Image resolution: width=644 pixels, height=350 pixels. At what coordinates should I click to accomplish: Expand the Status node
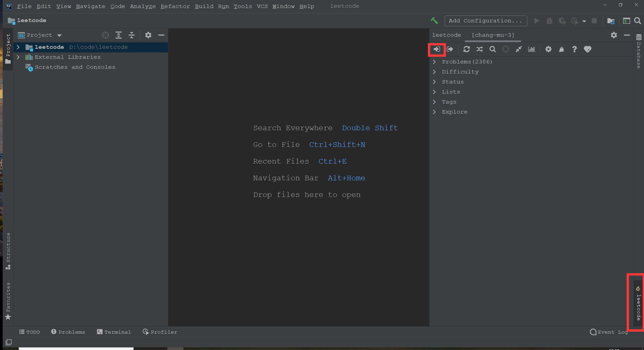435,82
